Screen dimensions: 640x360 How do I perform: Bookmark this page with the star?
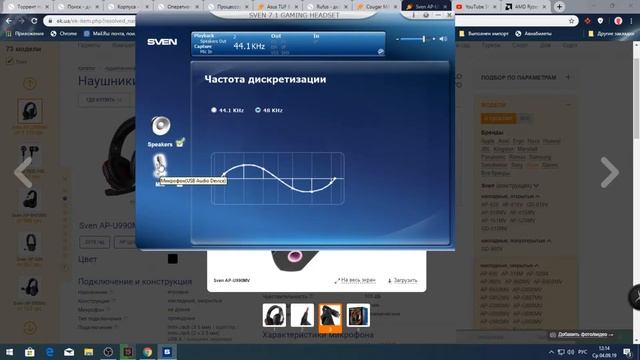pyautogui.click(x=571, y=21)
